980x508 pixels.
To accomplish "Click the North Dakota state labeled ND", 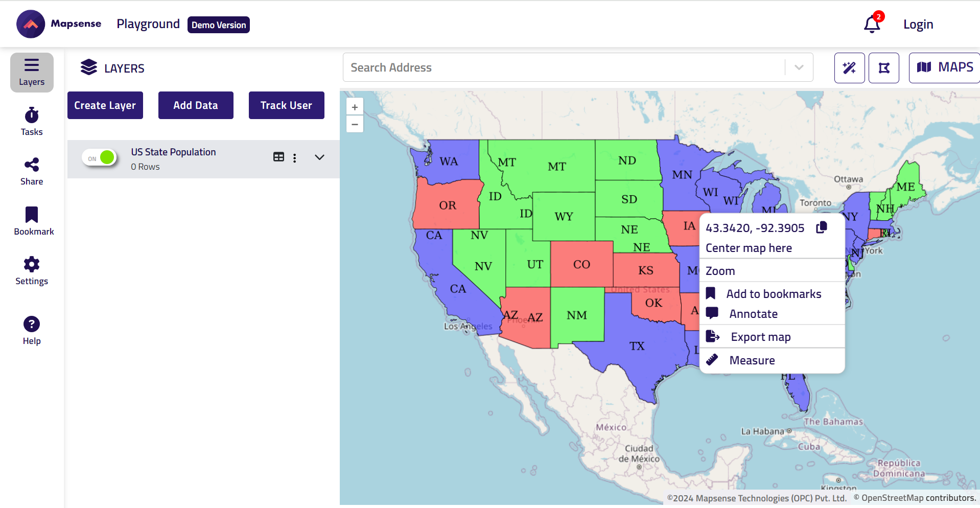I will click(627, 160).
